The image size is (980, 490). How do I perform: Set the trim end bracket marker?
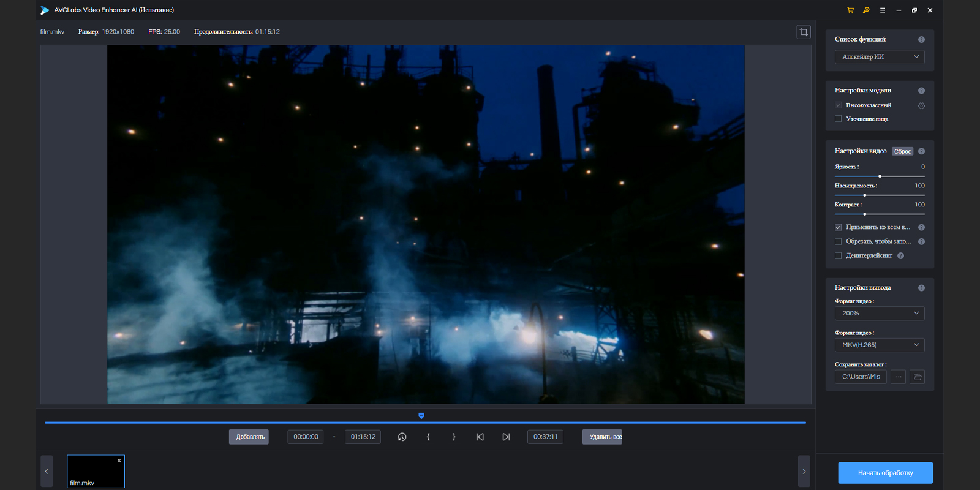pyautogui.click(x=454, y=437)
